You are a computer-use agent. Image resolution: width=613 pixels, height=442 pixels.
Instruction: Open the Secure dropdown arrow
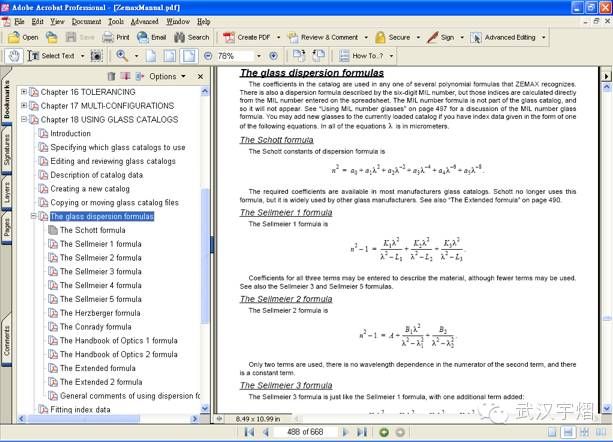418,38
